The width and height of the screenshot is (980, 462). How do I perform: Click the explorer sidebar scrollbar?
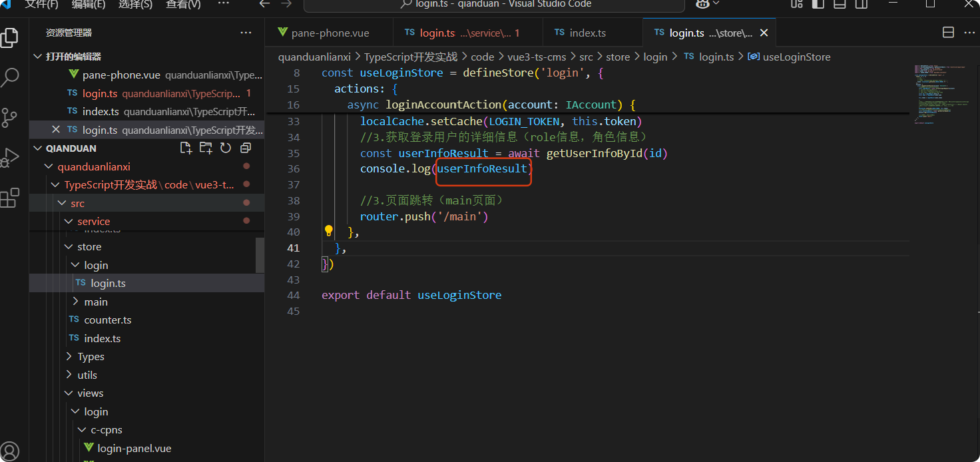click(x=260, y=254)
